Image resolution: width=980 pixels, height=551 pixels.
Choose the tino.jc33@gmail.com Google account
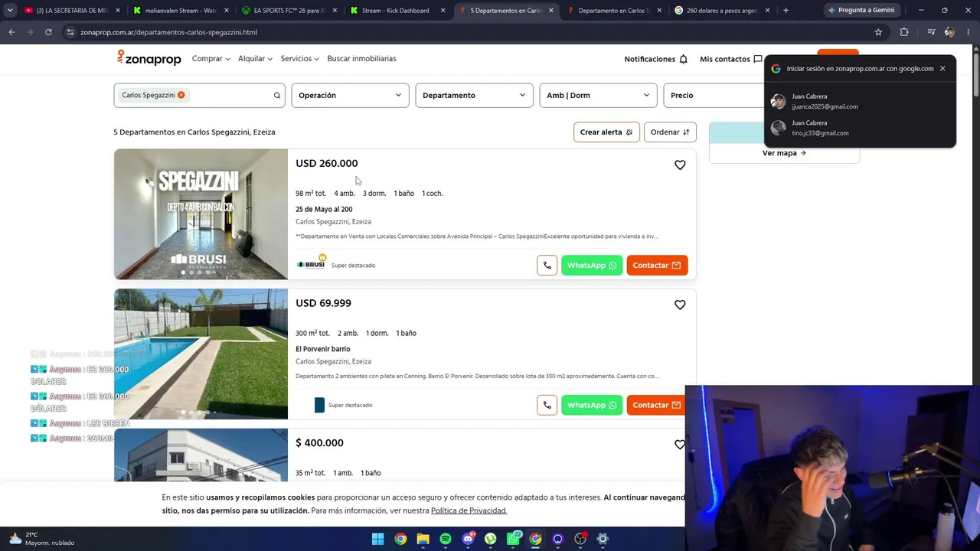(860, 128)
